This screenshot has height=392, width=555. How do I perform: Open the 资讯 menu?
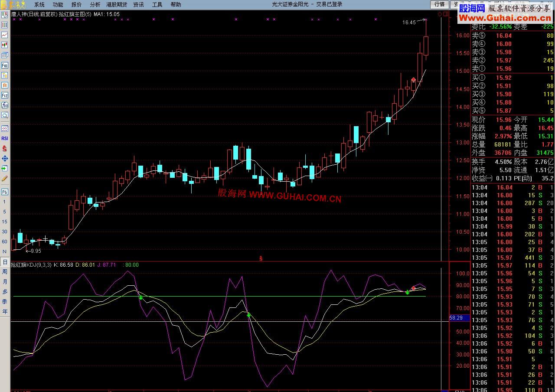click(x=138, y=4)
